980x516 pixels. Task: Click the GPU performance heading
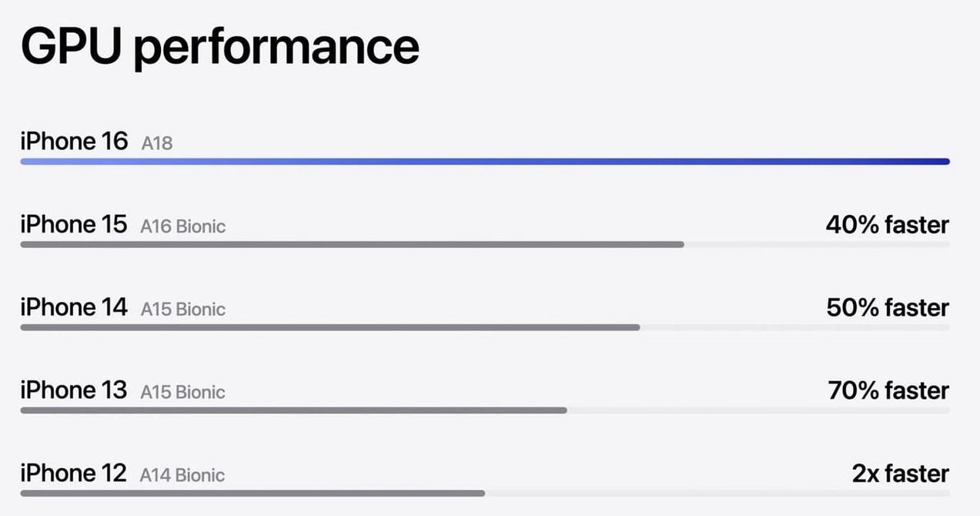pos(219,46)
